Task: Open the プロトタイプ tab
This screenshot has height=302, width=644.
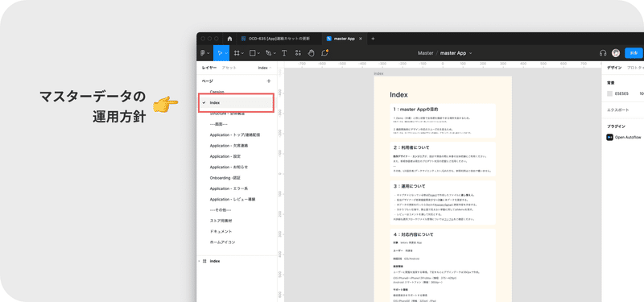Action: [635, 68]
